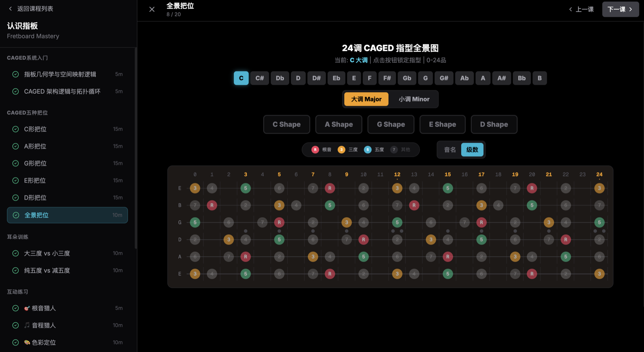644x352 pixels.
Task: Select the F# key button
Action: click(387, 78)
